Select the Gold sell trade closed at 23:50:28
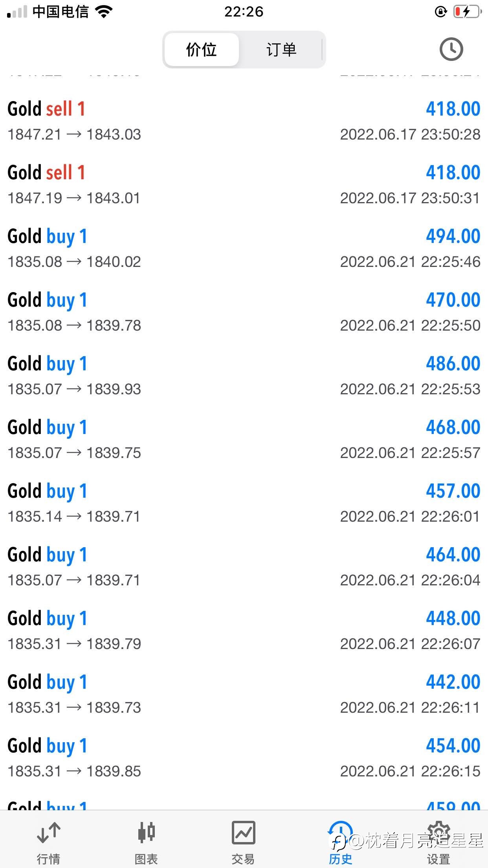 tap(244, 121)
